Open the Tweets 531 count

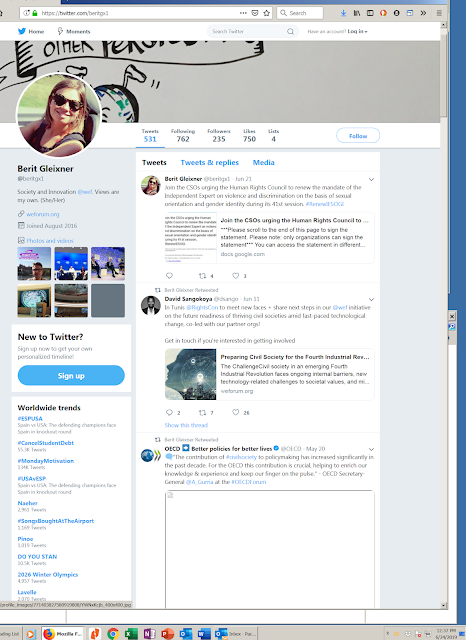(x=150, y=136)
